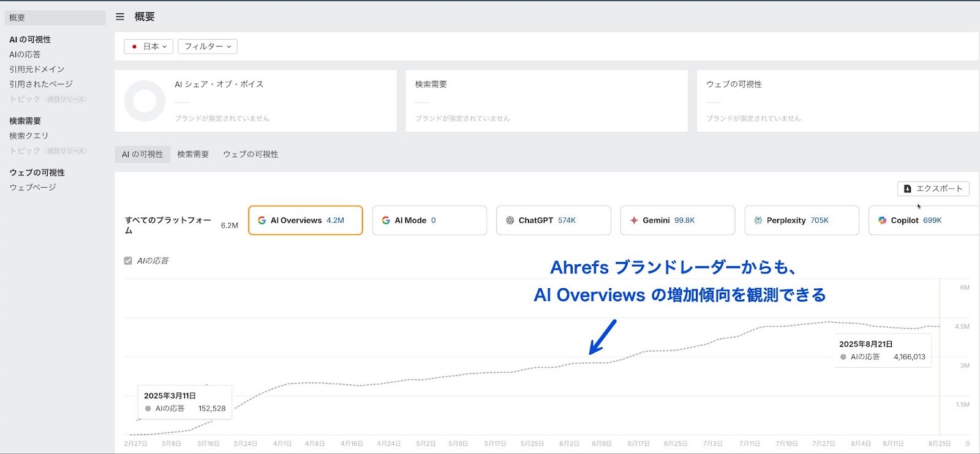This screenshot has width=980, height=454.
Task: Click the ウェブの可視性 sidebar heading
Action: (x=37, y=173)
